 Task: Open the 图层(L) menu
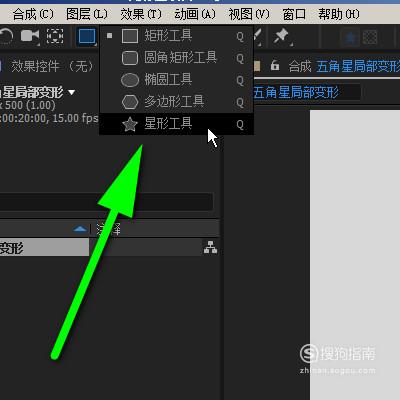(87, 14)
